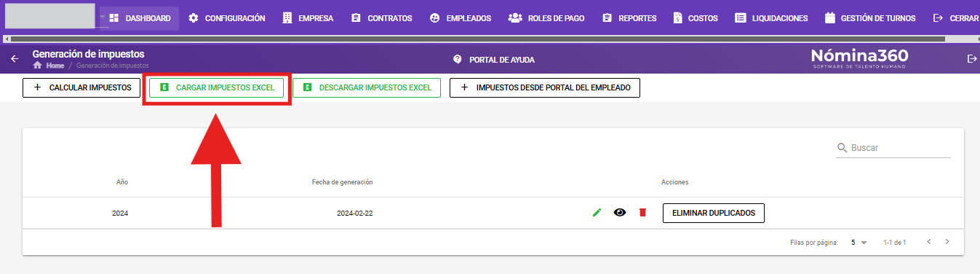The height and width of the screenshot is (274, 980).
Task: Click the red trash delete icon for 2024
Action: [x=642, y=213]
